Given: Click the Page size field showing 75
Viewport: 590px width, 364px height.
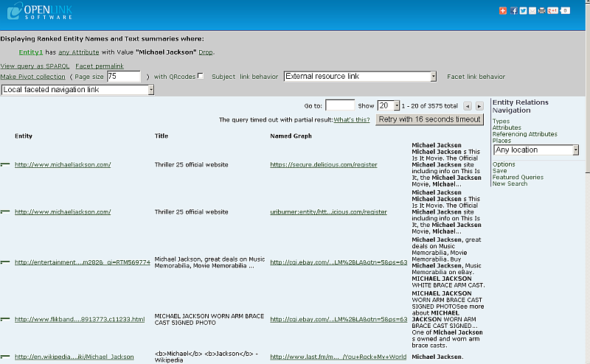Looking at the screenshot, I should tap(124, 77).
